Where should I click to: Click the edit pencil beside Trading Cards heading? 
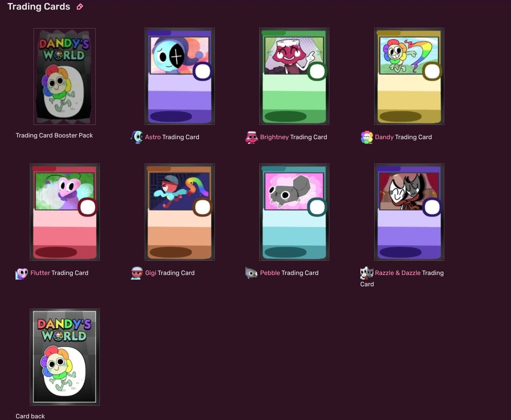point(80,7)
